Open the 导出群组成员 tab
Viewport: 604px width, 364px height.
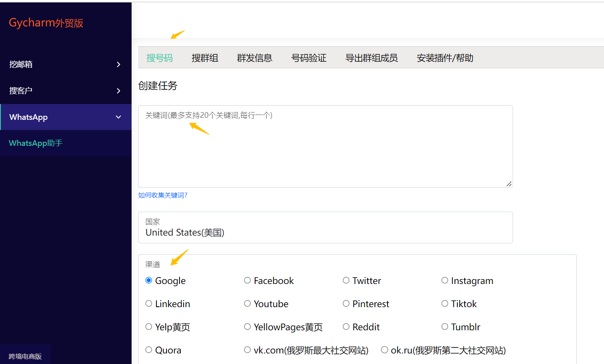pyautogui.click(x=371, y=58)
